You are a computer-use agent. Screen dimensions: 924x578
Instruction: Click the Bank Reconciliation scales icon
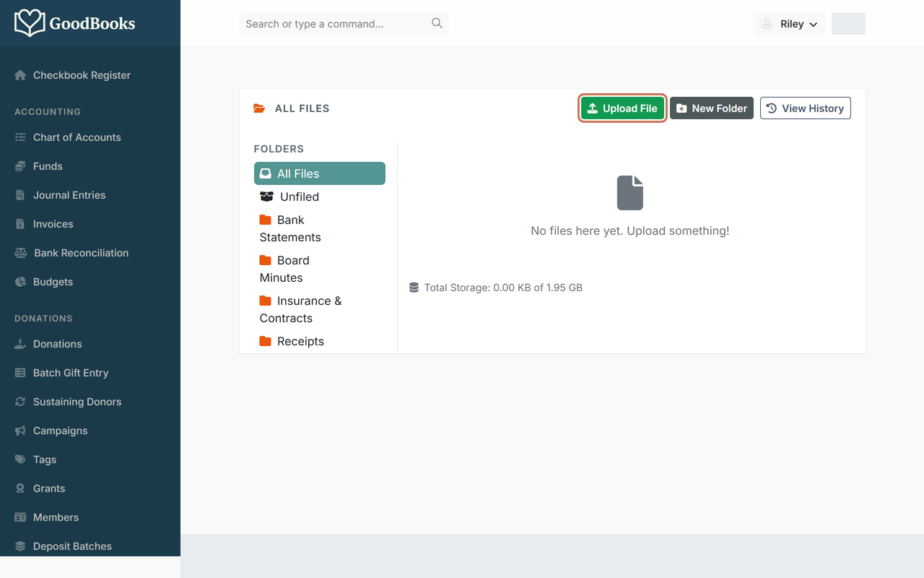[21, 253]
